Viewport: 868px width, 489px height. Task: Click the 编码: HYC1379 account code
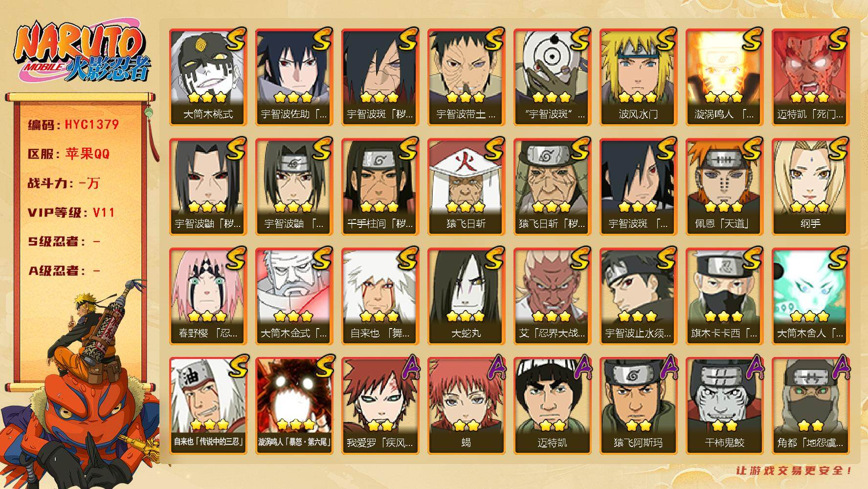point(73,125)
